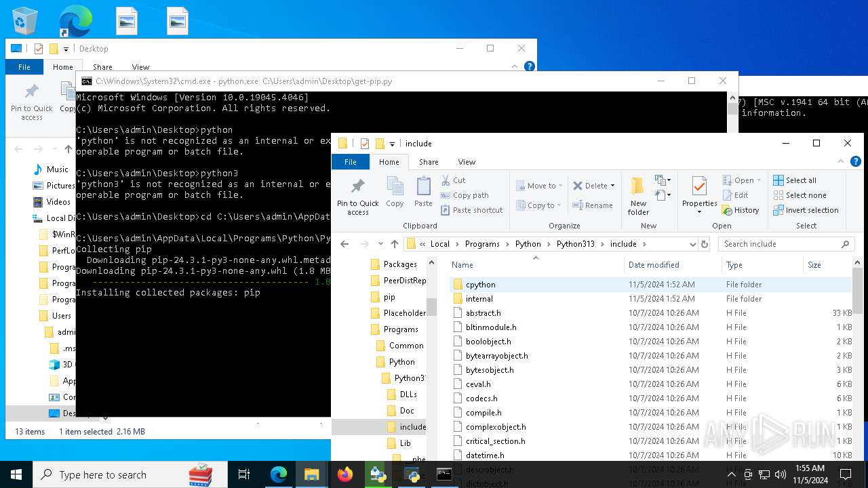Click the clock showing 1:55 AM
This screenshot has width=868, height=488.
coord(809,468)
